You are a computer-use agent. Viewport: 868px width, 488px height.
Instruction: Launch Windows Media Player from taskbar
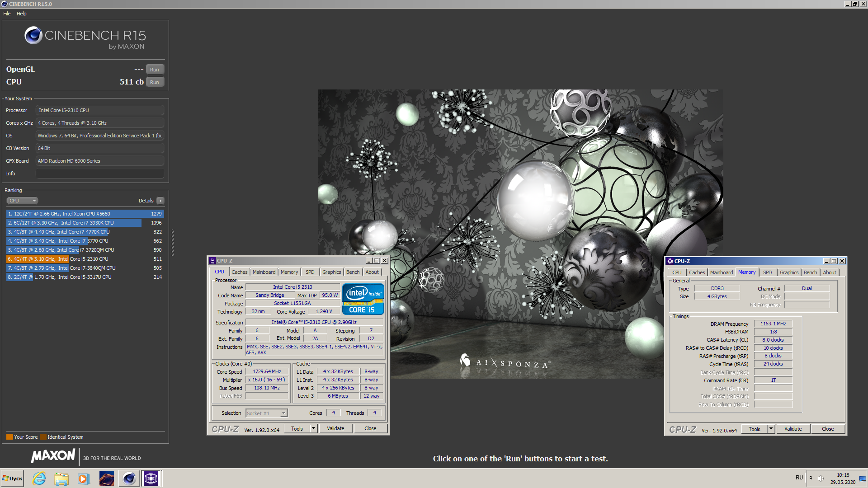[x=83, y=479]
